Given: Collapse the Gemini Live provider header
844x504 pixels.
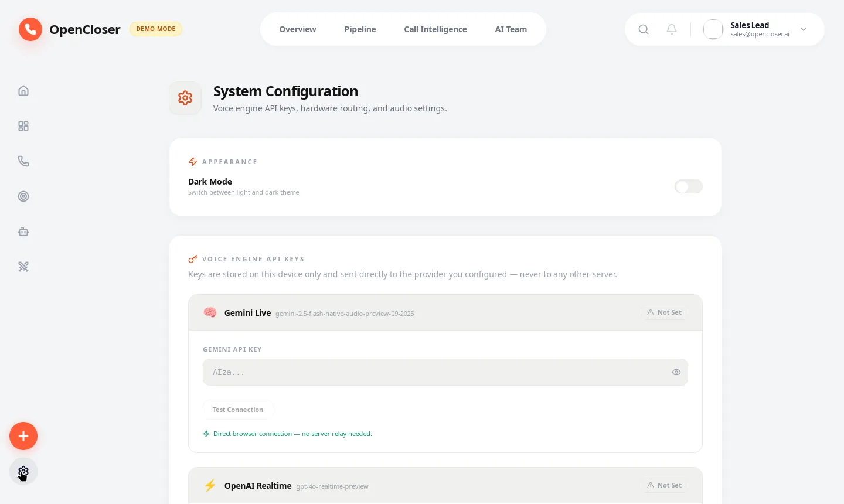Looking at the screenshot, I should 445,312.
